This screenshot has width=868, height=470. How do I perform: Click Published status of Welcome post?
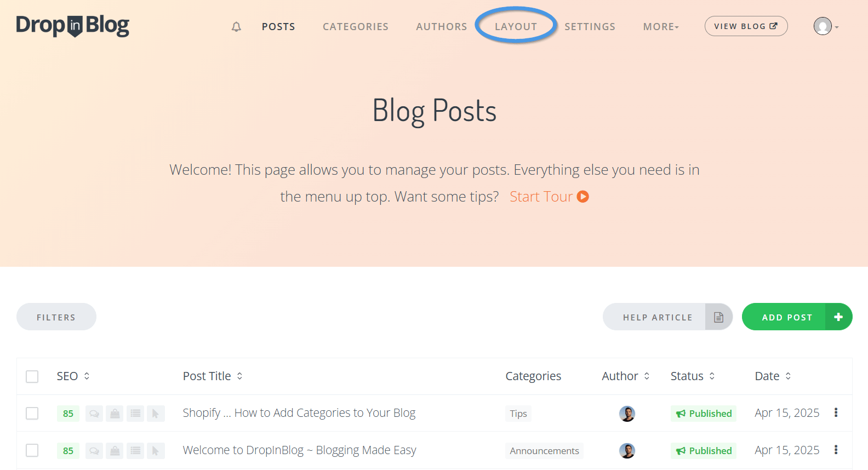pos(704,451)
